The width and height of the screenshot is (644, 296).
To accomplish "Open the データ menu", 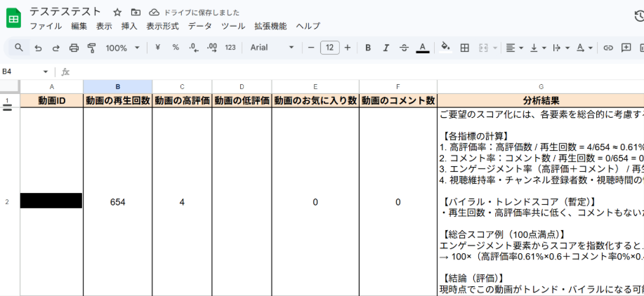I will click(x=199, y=26).
